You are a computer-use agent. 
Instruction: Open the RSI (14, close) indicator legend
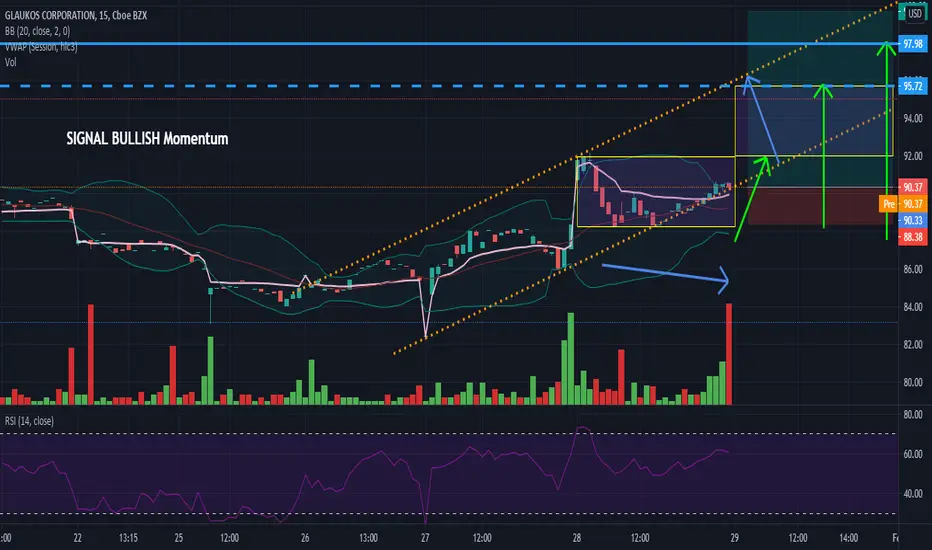[x=29, y=421]
